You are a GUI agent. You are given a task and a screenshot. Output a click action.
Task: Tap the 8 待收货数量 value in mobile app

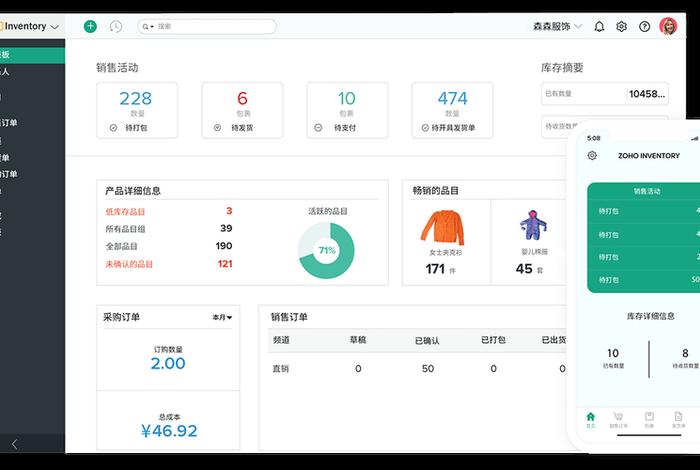point(685,354)
